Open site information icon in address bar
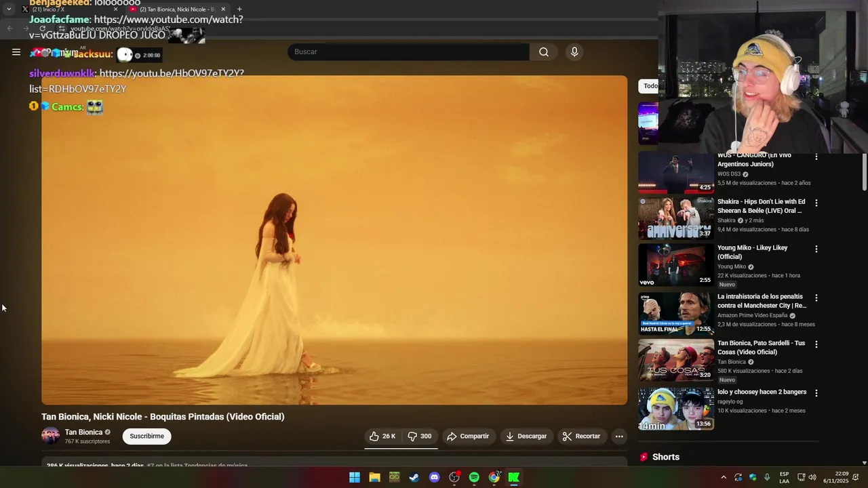Screen dimensions: 868x488 pos(62,28)
